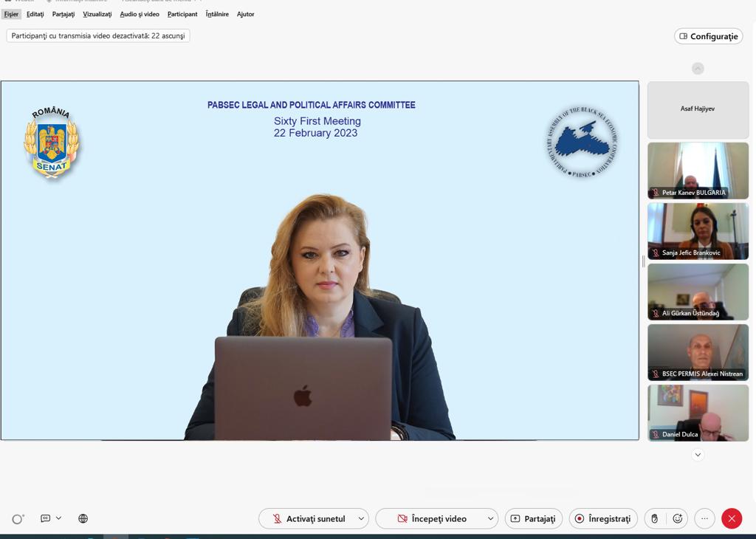This screenshot has width=756, height=539.
Task: Open the Configurație layout button
Action: point(708,36)
